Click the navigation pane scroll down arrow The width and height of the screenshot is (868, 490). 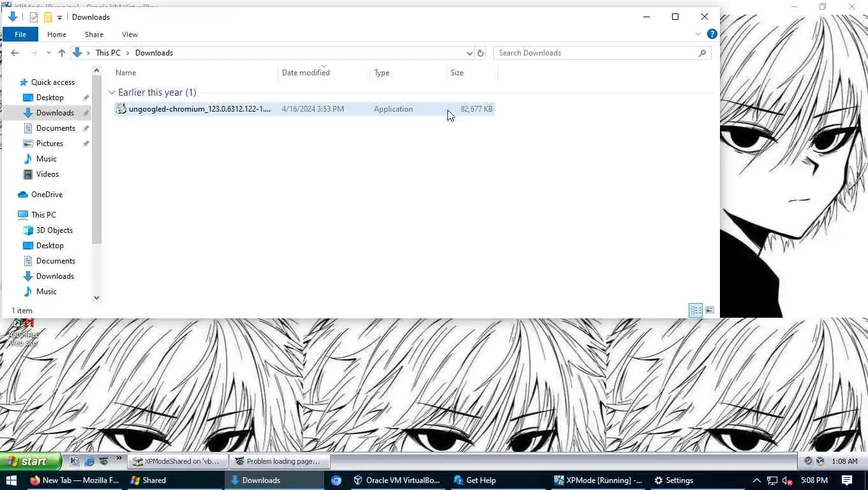96,297
